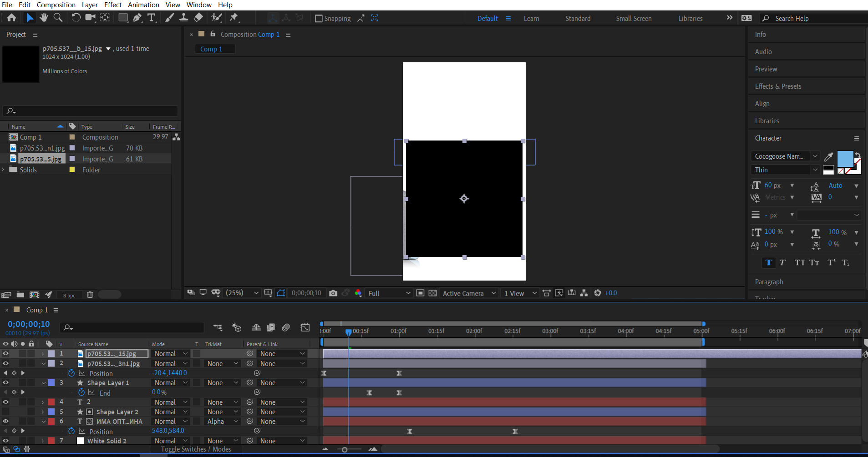Open layer 6 Alpha track matte dropdown
Screen dimensions: 868x457
(x=223, y=422)
